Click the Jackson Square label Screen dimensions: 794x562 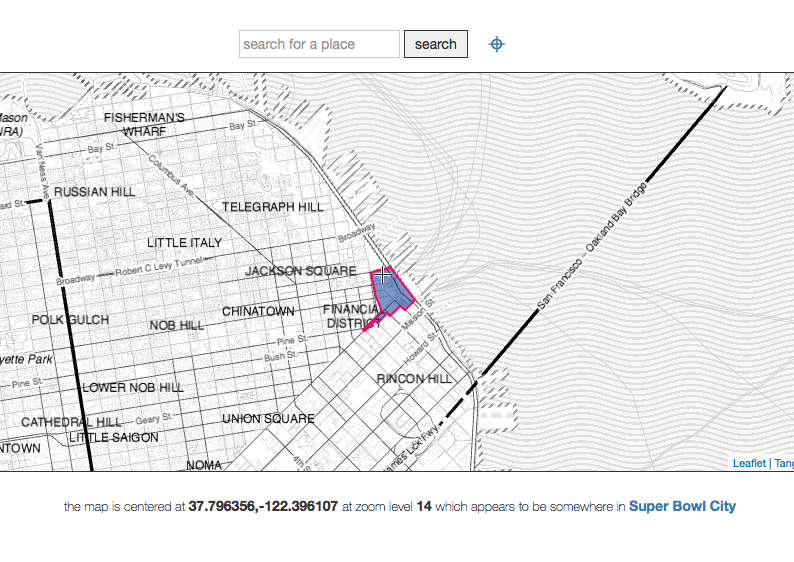tap(301, 271)
